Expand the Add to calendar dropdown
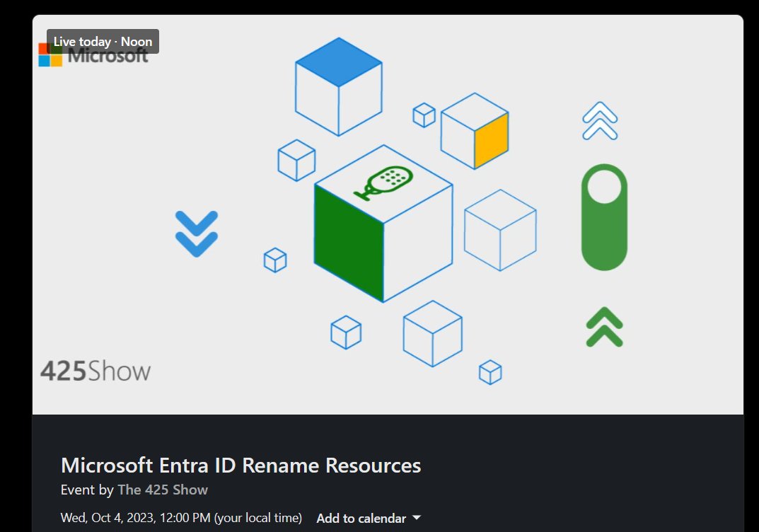 tap(369, 519)
